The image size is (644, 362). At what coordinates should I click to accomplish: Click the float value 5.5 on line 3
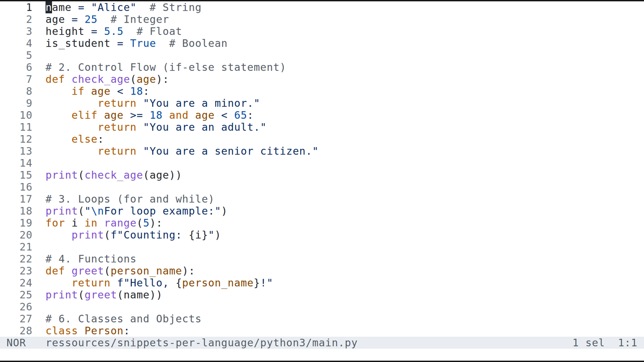click(113, 31)
